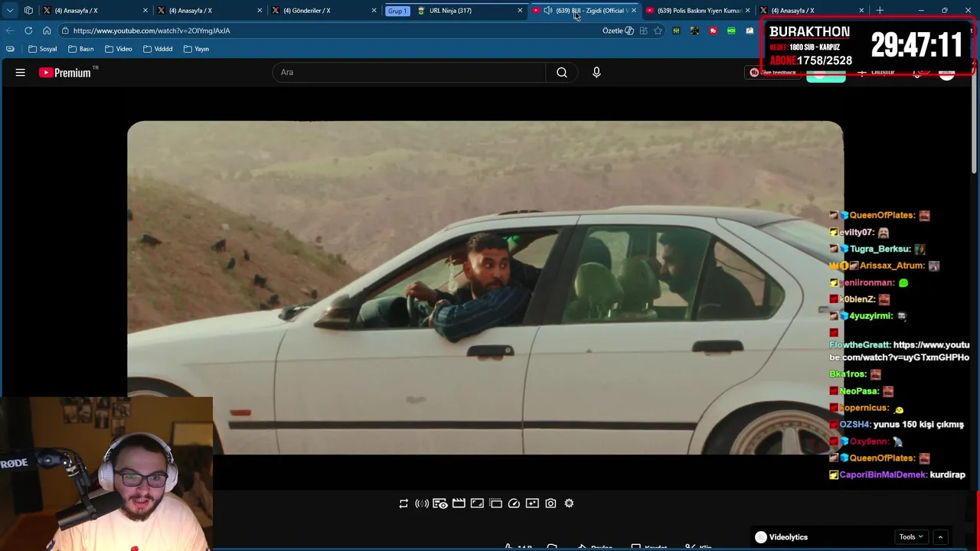Screen dimensions: 980x551
Task: Click the leftmost bookmarks bar icon
Action: [x=10, y=49]
